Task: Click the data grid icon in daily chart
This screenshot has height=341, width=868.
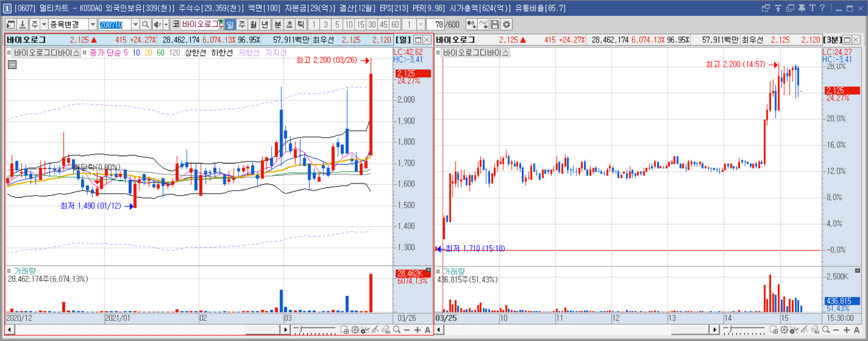Action: pos(12,64)
